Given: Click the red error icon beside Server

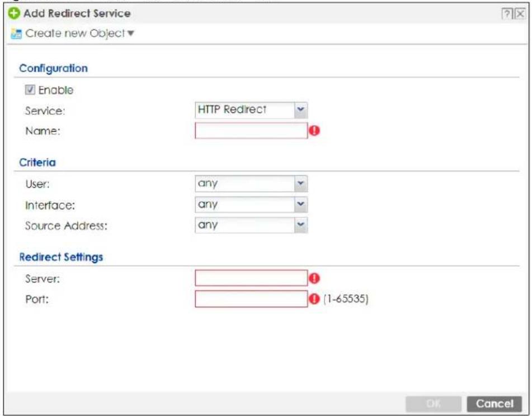Looking at the screenshot, I should pos(314,278).
